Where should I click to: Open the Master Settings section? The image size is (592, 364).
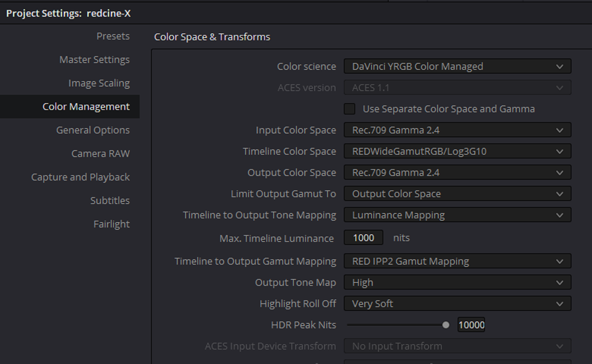pyautogui.click(x=94, y=60)
